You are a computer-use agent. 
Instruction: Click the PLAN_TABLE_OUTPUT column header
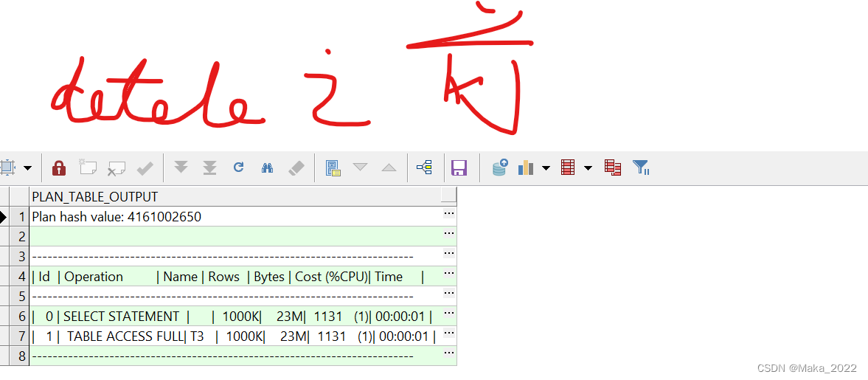point(235,197)
